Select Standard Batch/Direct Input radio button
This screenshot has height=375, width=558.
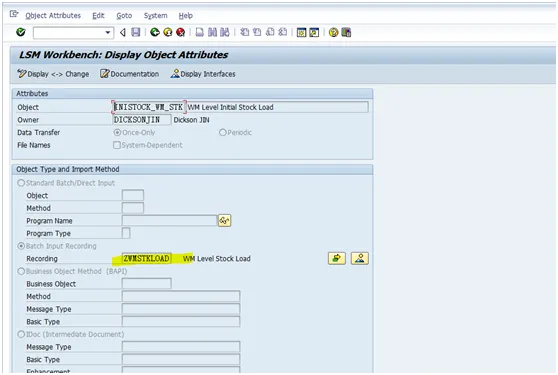(21, 183)
